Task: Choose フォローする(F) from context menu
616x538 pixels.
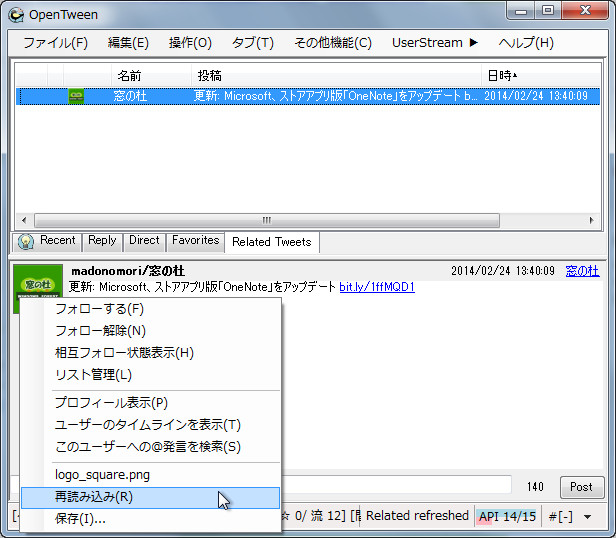Action: click(150, 309)
